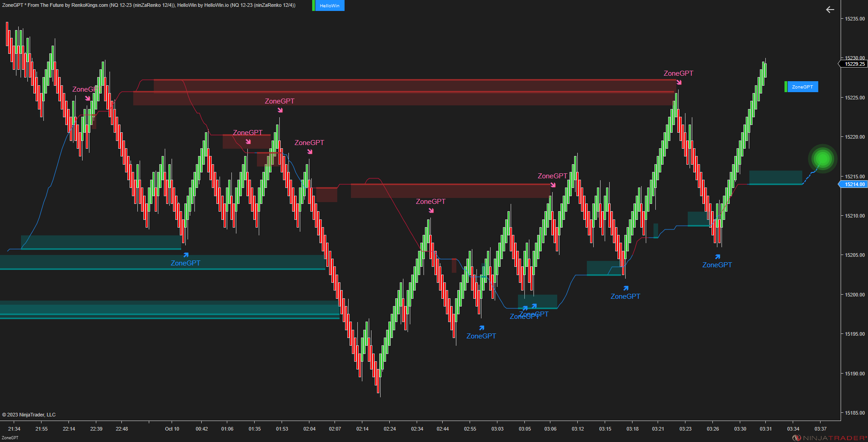868x442 pixels.
Task: Click the 2023 NinjaTrader copyright text
Action: 29,414
